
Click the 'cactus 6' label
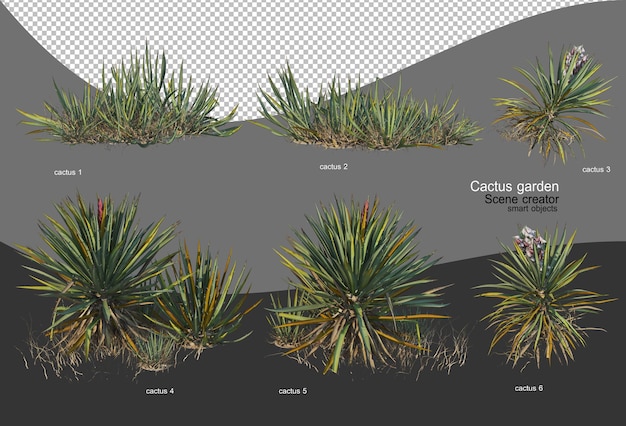pyautogui.click(x=529, y=388)
